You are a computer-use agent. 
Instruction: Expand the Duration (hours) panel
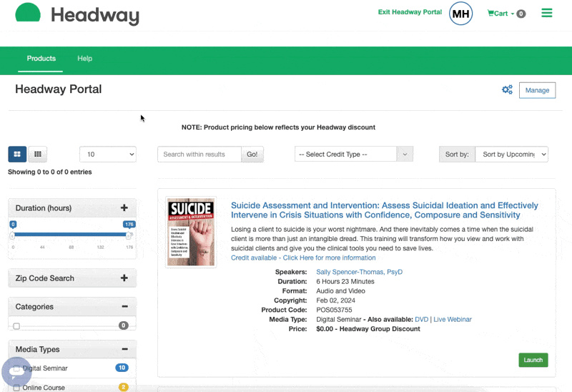click(x=124, y=207)
